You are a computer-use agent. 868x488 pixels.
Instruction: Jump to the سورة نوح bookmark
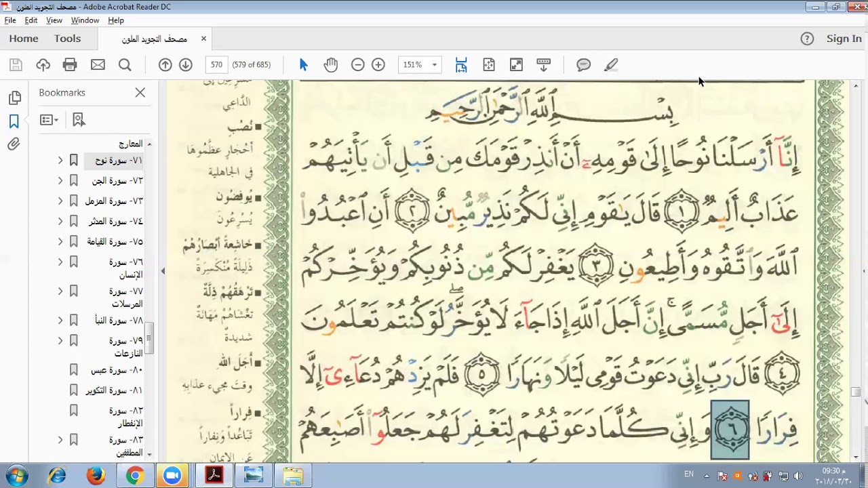[x=119, y=161]
